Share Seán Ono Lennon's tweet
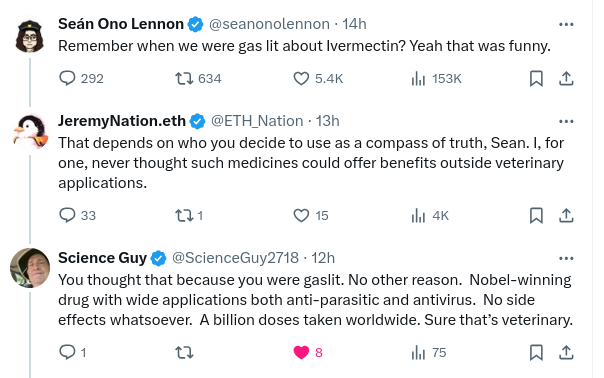 point(566,79)
